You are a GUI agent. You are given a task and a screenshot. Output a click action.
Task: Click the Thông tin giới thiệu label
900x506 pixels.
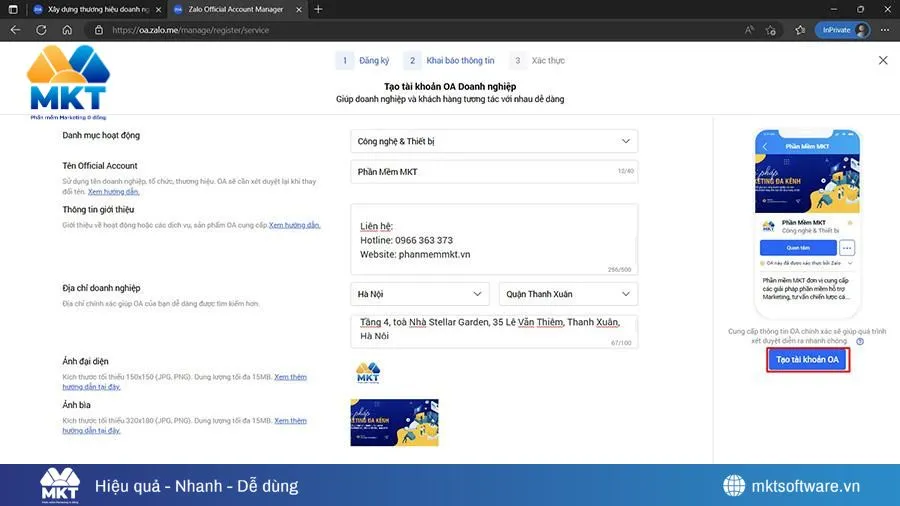(x=98, y=209)
